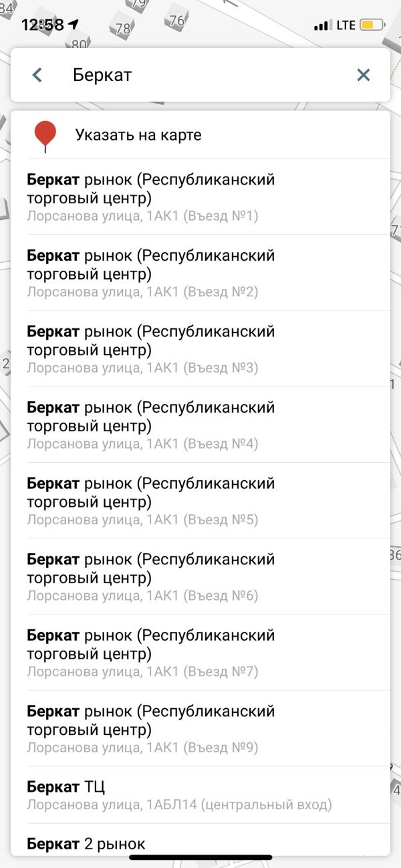This screenshot has height=868, width=401.
Task: Choose Беркат рынок Въезд №2 result
Action: [x=200, y=273]
